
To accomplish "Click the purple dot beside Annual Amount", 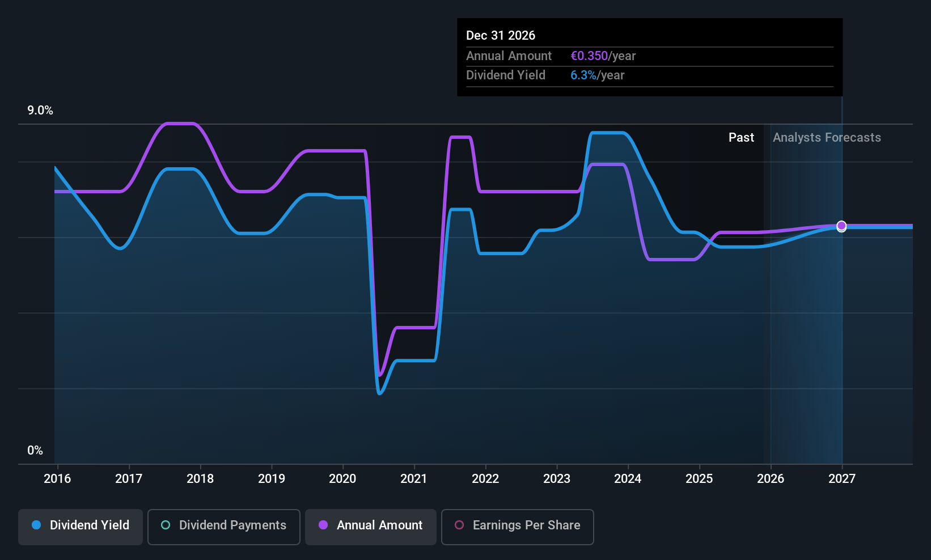I will [x=323, y=525].
